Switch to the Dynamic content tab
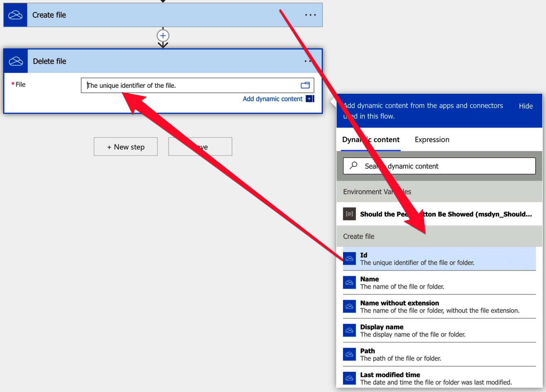This screenshot has height=392, width=546. click(x=371, y=140)
